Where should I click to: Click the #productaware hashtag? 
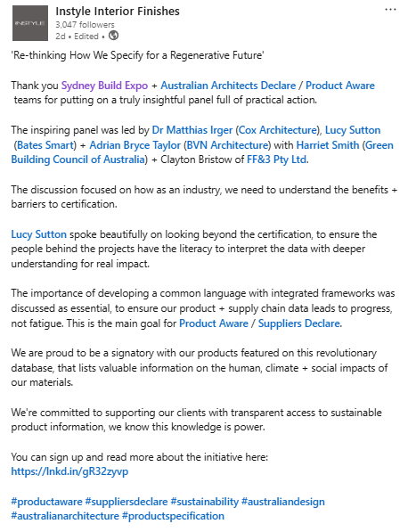click(x=47, y=502)
